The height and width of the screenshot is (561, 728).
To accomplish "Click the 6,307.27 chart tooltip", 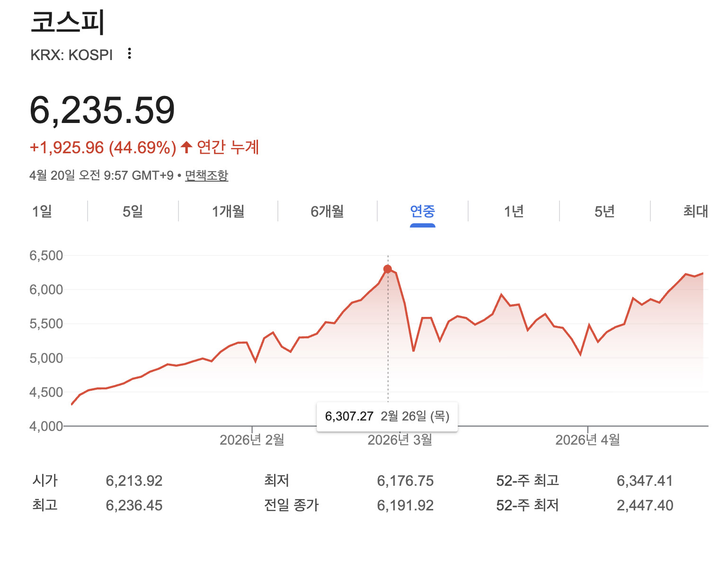I will [387, 416].
